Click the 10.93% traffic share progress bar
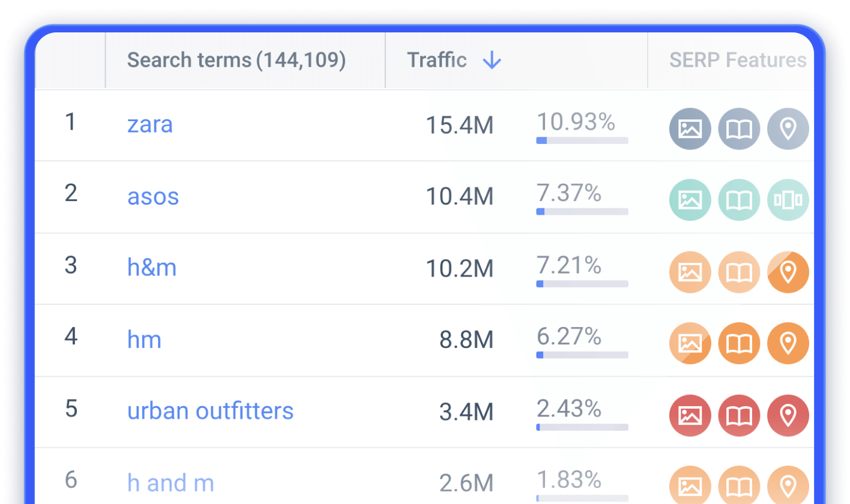 pos(581,140)
